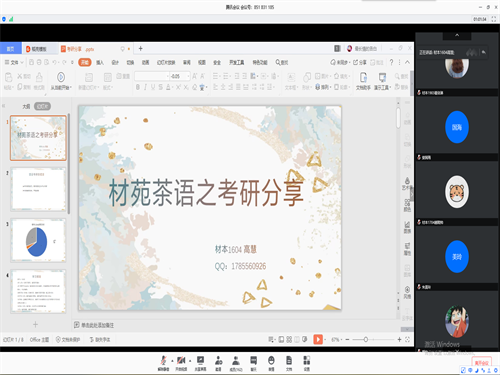The width and height of the screenshot is (500, 375).
Task: Switch to the Outline tab in slide panel
Action: [26, 106]
